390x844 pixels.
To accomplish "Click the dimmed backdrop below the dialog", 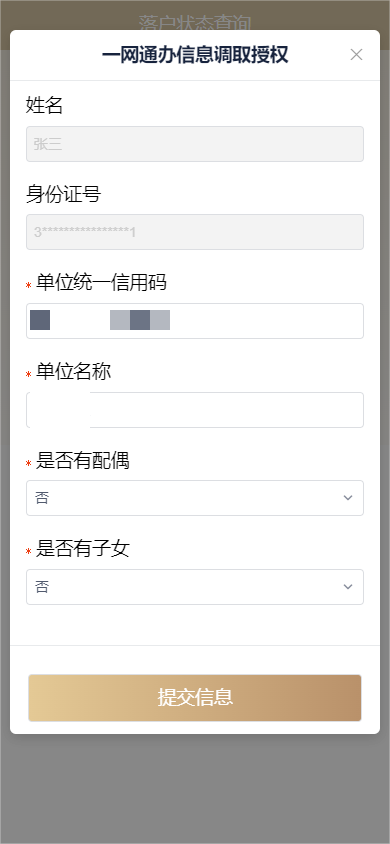I will tap(195, 789).
